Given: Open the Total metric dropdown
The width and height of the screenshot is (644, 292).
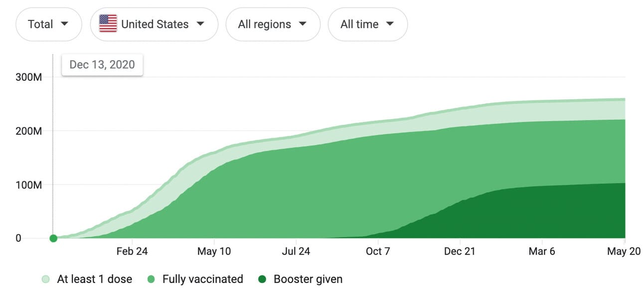Looking at the screenshot, I should [48, 24].
